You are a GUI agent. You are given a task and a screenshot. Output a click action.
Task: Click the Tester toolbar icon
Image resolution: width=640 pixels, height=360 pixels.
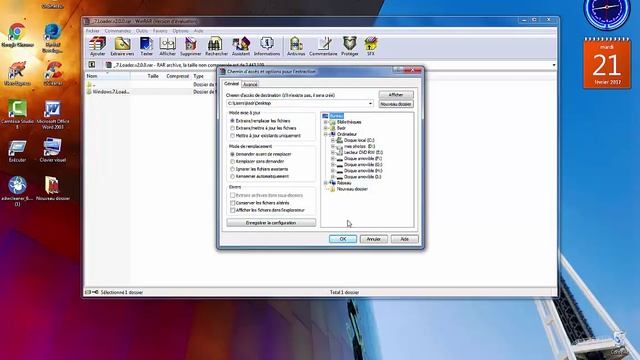point(146,46)
